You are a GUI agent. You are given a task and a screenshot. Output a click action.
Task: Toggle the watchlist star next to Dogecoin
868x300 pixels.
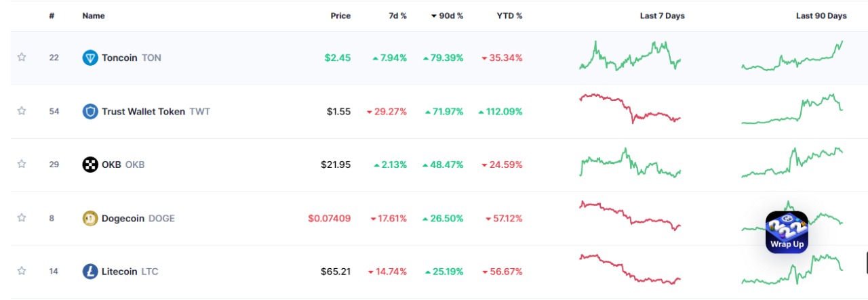pos(22,218)
